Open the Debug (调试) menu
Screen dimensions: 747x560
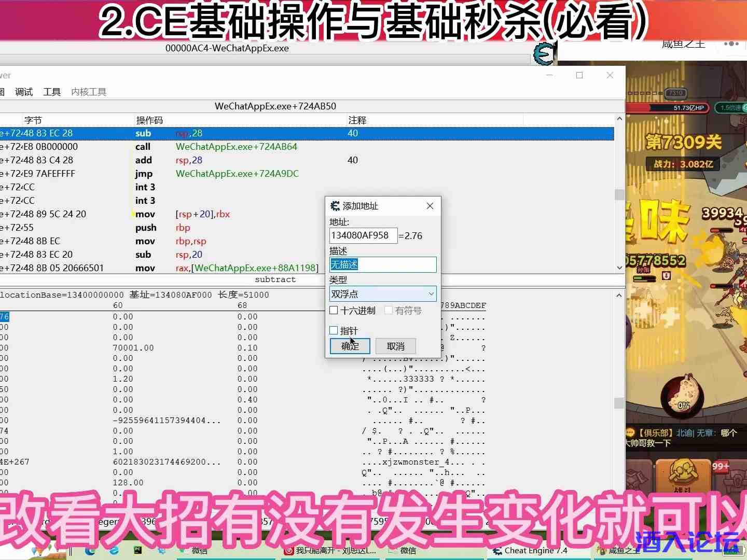coord(24,92)
